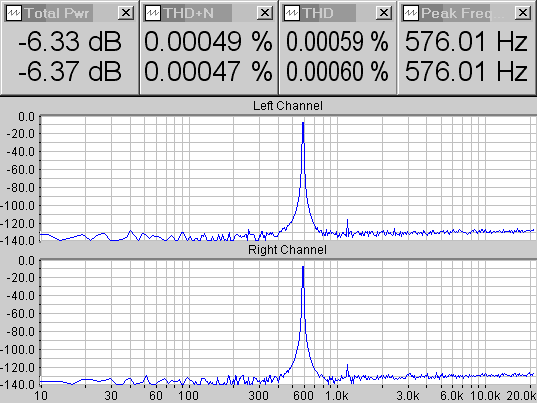Viewport: 537px width, 403px height.
Task: Click the Right Channel spectrum peak
Action: [303, 267]
